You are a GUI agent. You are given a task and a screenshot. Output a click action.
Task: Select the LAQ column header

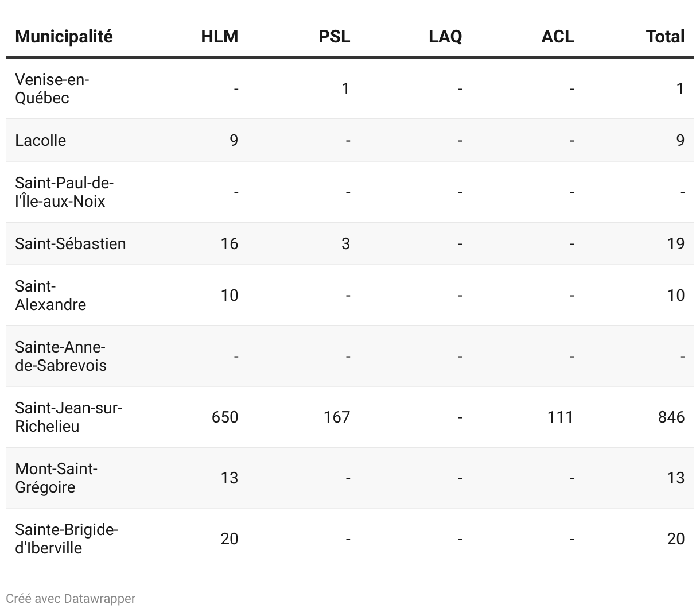coord(445,37)
